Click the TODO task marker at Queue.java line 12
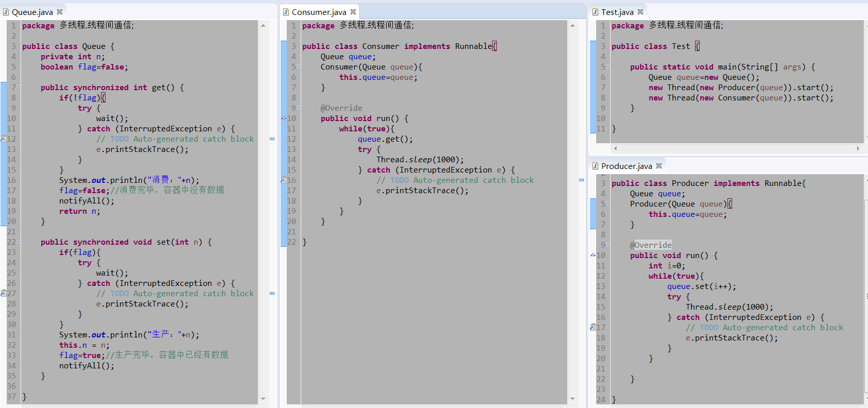Image resolution: width=868 pixels, height=408 pixels. [4, 139]
